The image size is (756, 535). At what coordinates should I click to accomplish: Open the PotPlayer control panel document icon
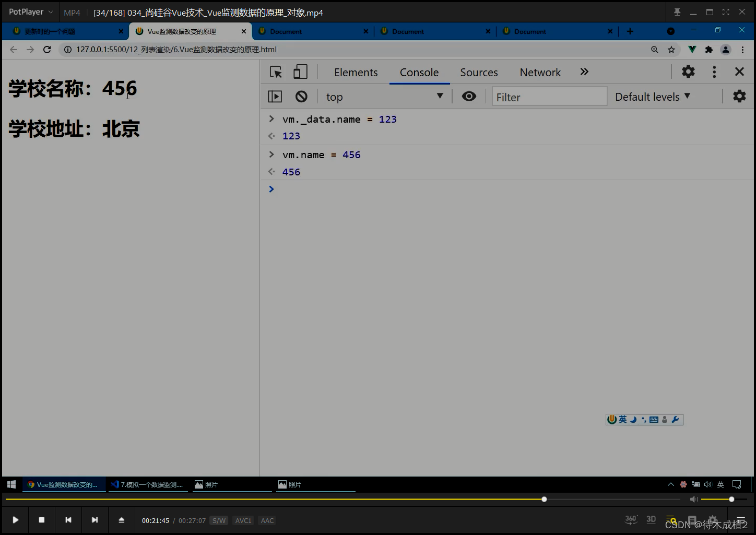692,520
